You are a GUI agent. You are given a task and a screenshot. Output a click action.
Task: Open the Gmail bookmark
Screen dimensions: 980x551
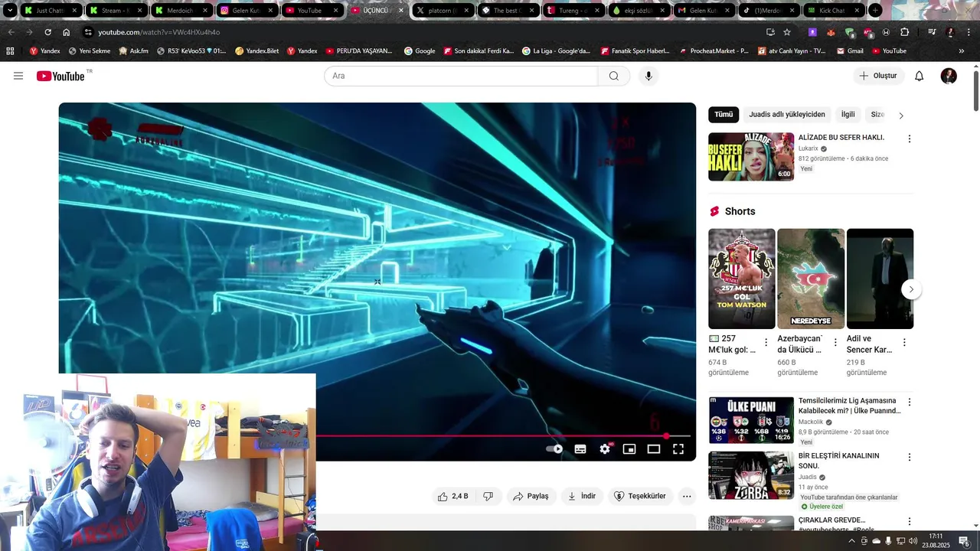(x=850, y=51)
